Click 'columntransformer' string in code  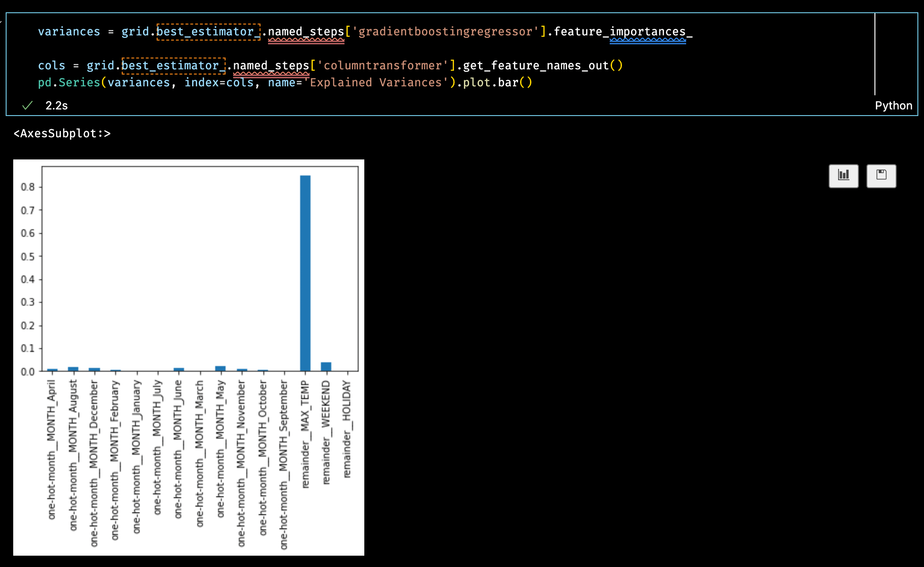coord(383,66)
